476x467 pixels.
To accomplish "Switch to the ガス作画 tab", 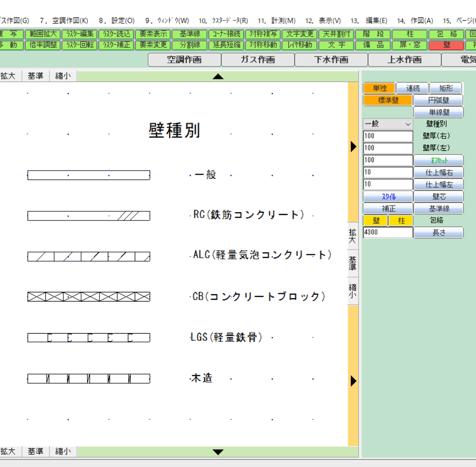I will [258, 60].
